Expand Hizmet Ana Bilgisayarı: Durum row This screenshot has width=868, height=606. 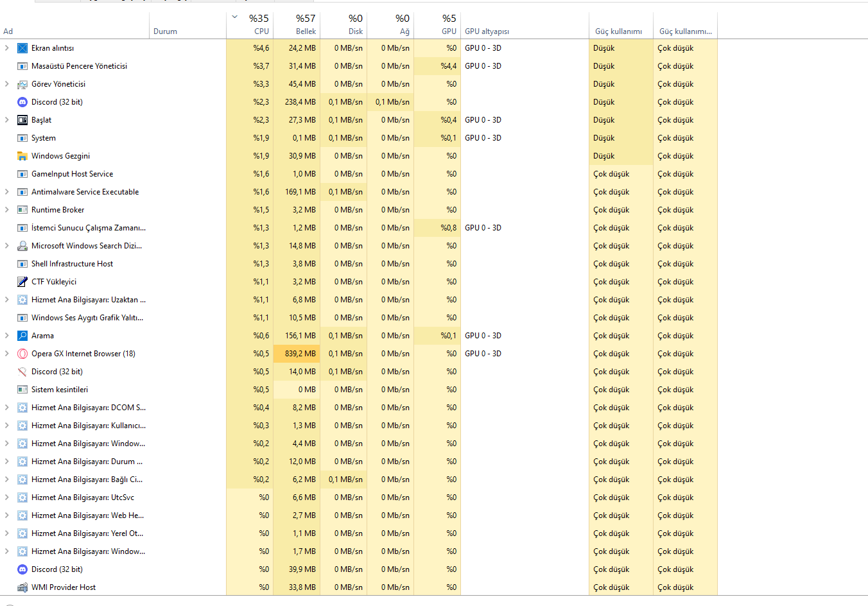pyautogui.click(x=7, y=462)
